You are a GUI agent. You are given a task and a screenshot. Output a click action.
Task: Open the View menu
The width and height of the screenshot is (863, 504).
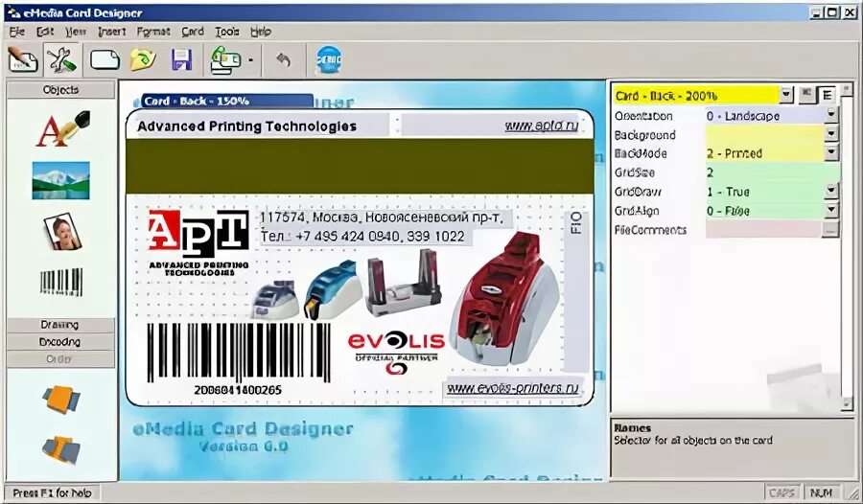(x=76, y=32)
